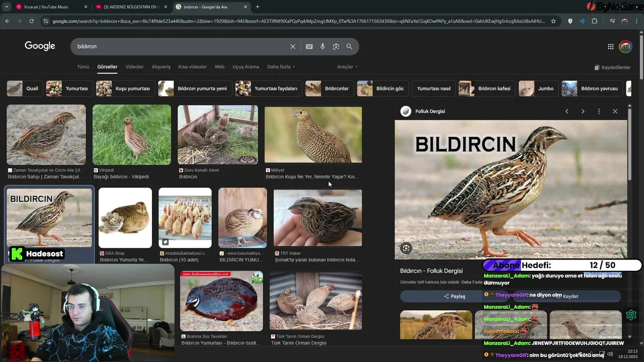This screenshot has width=644, height=362.
Task: Expand the Daha fazla dropdown
Action: point(281,67)
